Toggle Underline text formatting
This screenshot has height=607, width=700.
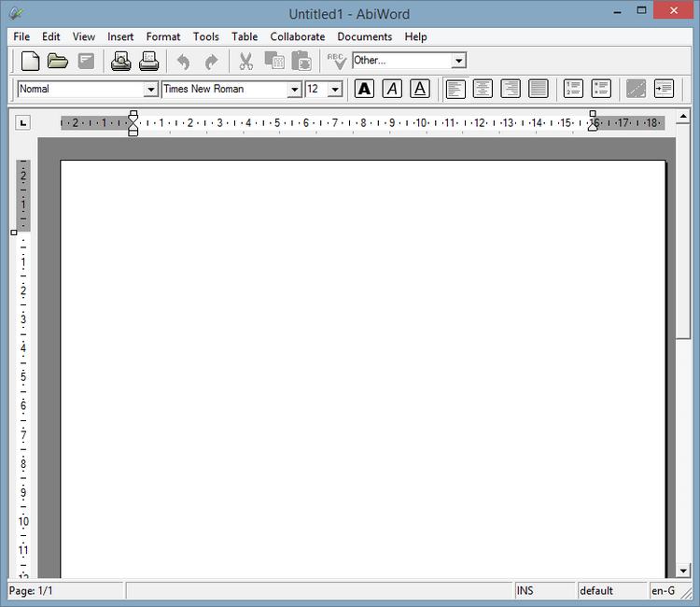point(420,89)
